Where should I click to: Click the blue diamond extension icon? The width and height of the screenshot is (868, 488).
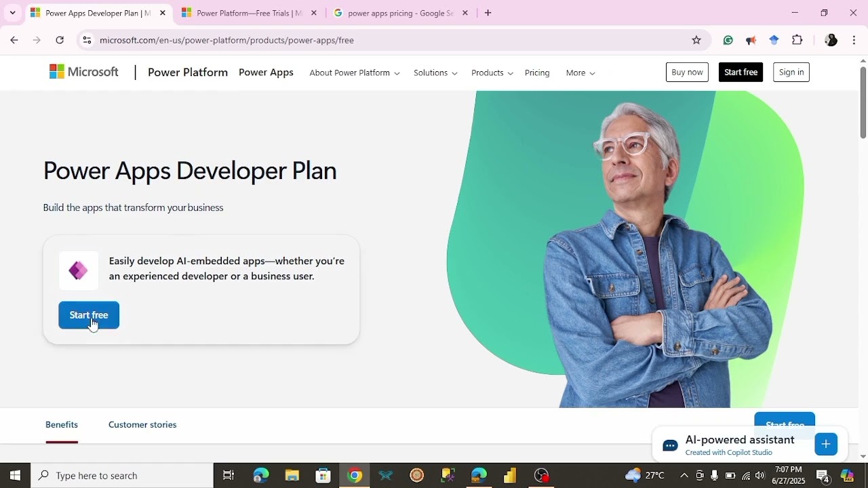774,40
